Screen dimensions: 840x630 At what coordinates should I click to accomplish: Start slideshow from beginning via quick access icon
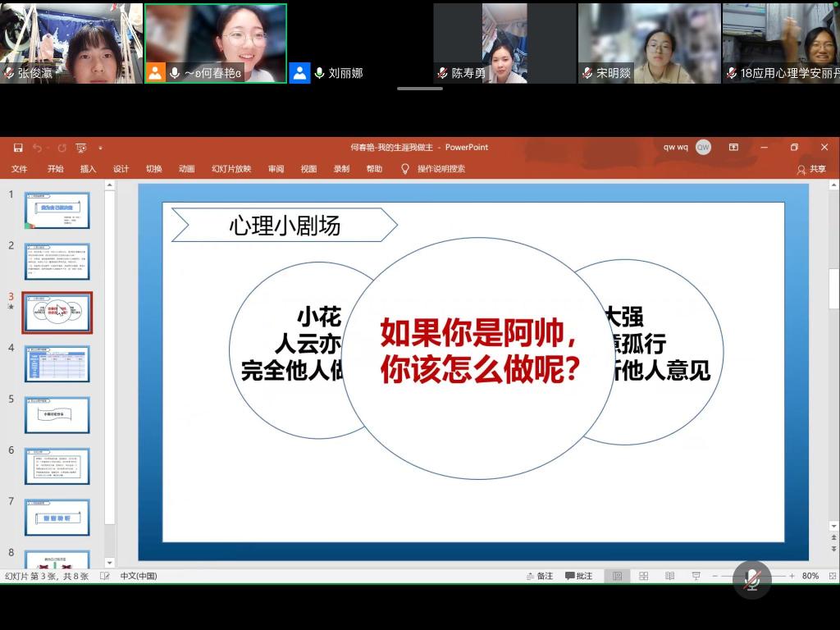click(x=80, y=148)
